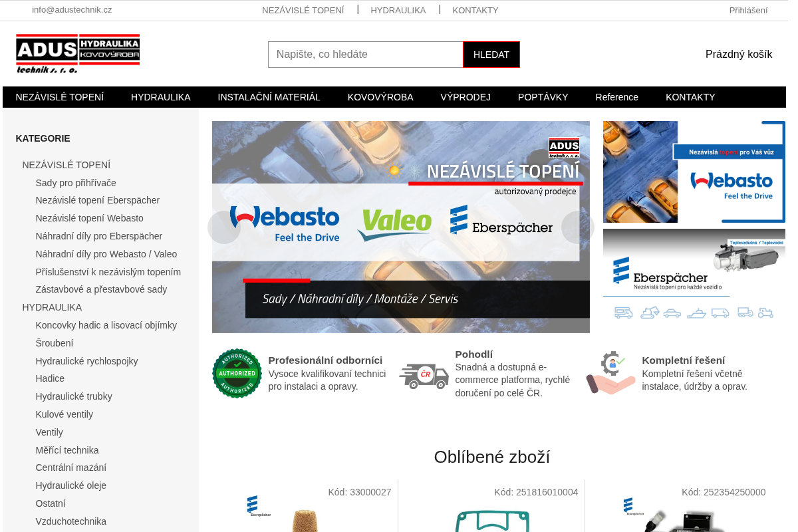Go to previous carousel slide arrow
Image resolution: width=798 pixels, height=532 pixels.
pyautogui.click(x=224, y=227)
